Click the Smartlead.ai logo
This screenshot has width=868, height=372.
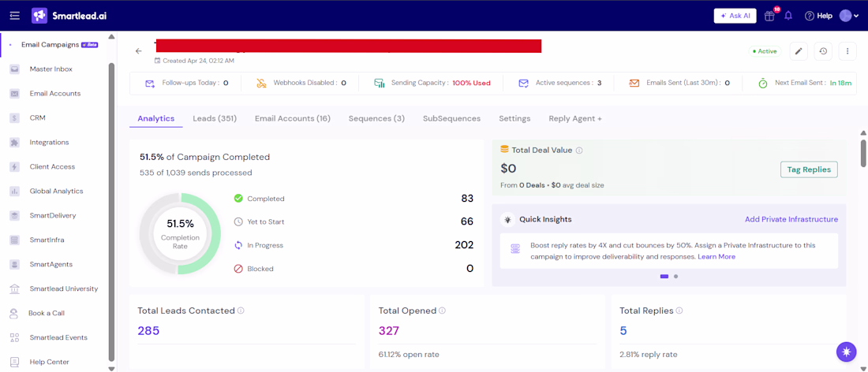[x=69, y=16]
